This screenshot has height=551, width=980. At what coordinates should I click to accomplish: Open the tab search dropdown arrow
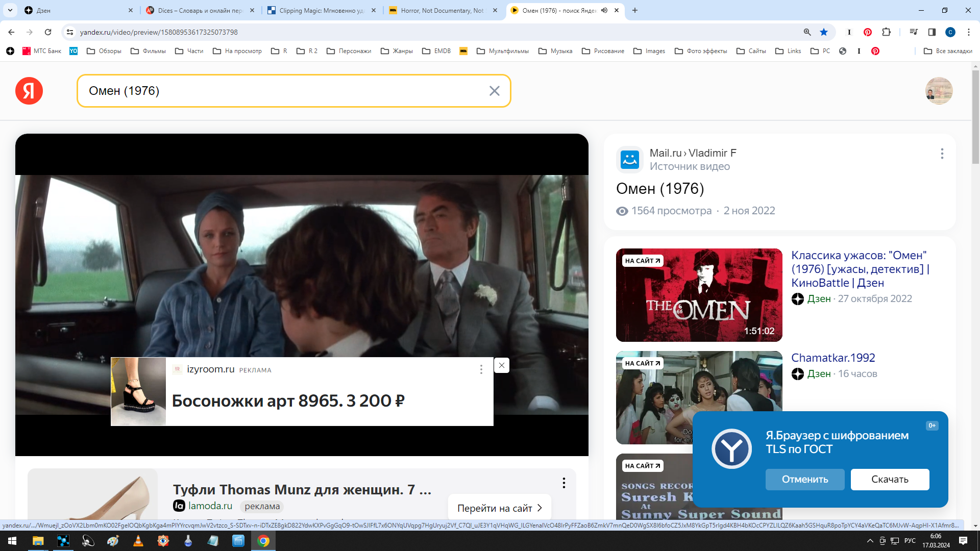(x=10, y=10)
